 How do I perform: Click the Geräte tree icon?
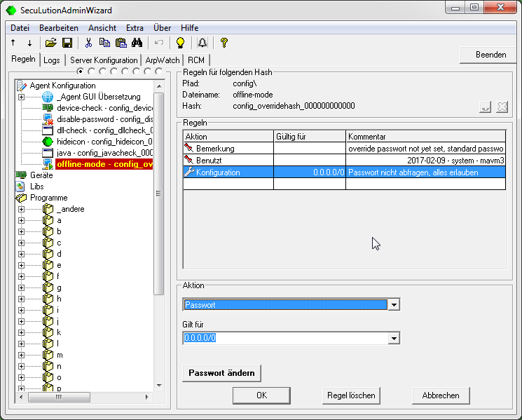click(x=21, y=175)
